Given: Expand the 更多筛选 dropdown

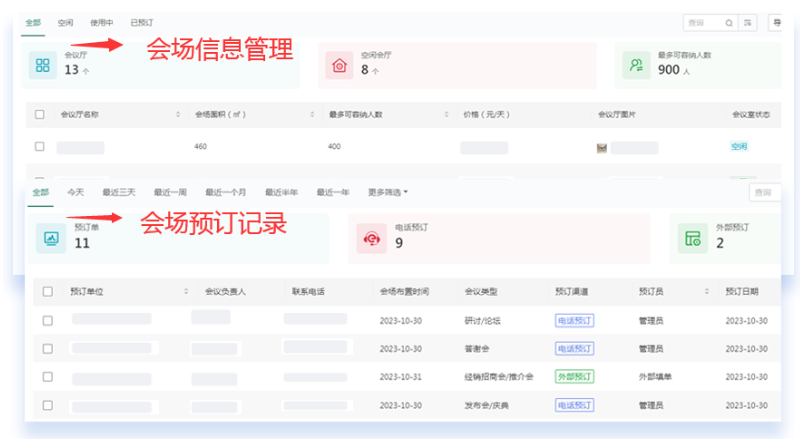Looking at the screenshot, I should [x=388, y=192].
